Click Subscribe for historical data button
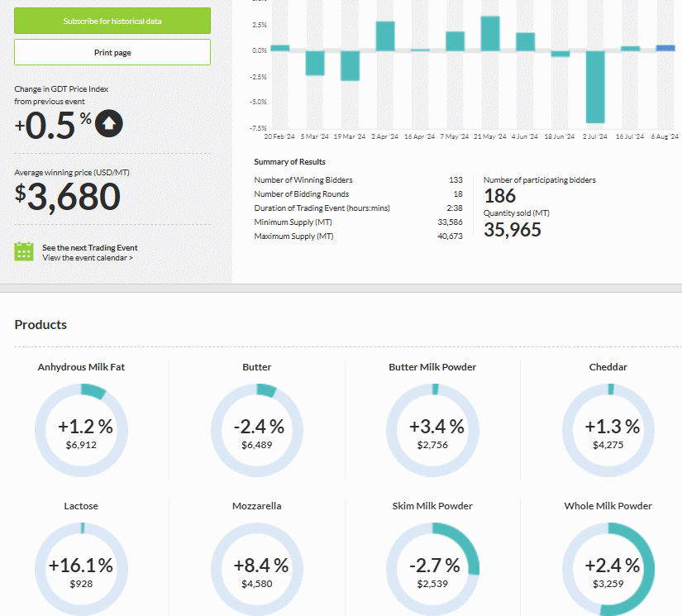The width and height of the screenshot is (682, 616). (112, 21)
